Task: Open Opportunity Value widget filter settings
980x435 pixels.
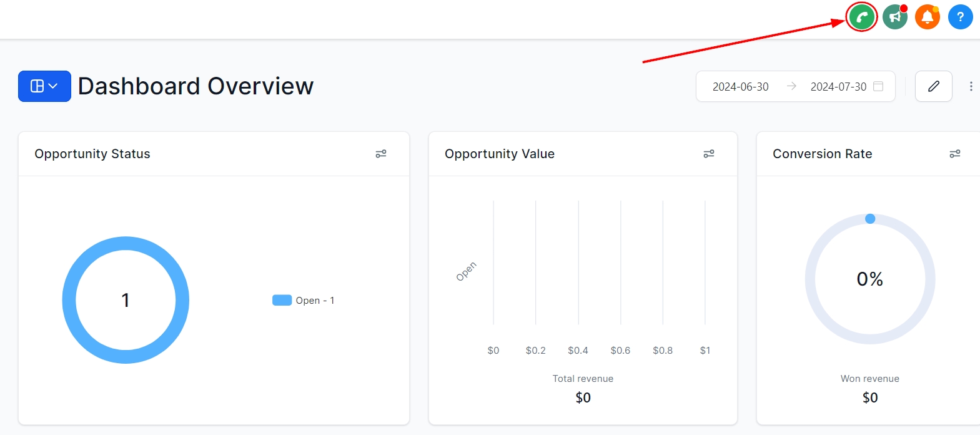Action: click(x=709, y=154)
